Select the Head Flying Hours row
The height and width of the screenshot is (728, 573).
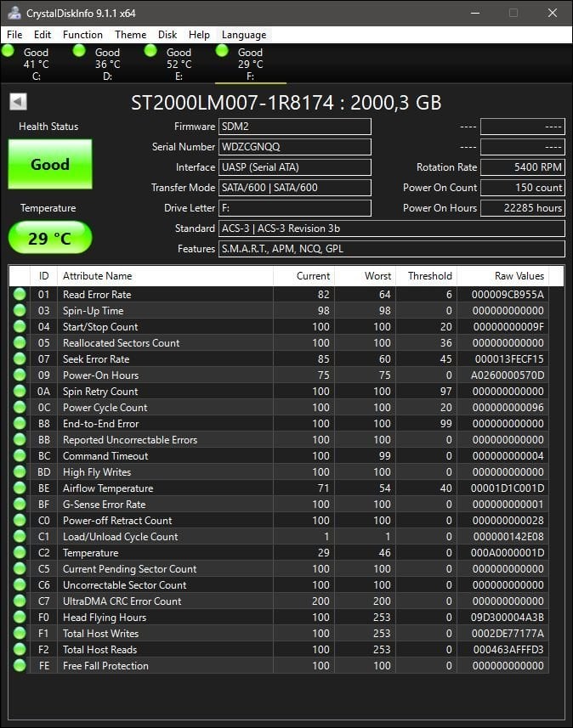[x=279, y=617]
